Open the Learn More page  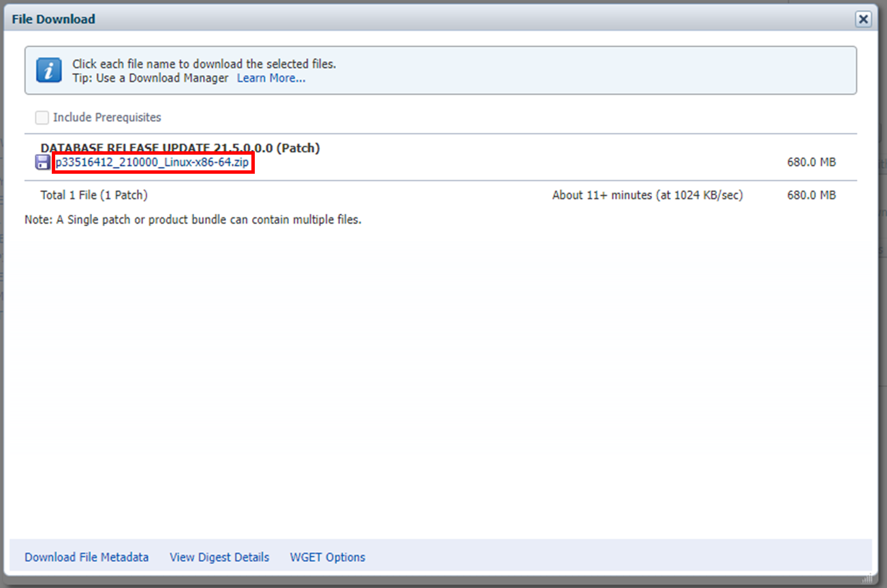tap(270, 78)
